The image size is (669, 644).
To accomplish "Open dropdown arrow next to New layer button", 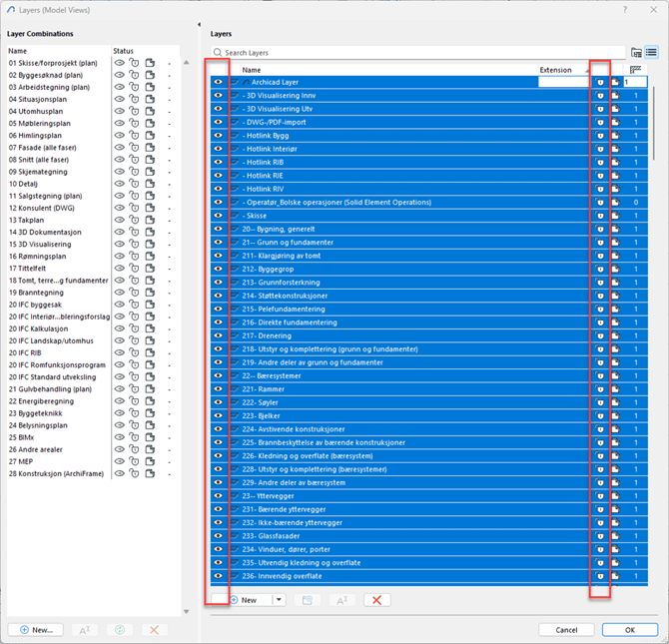I will click(x=279, y=600).
